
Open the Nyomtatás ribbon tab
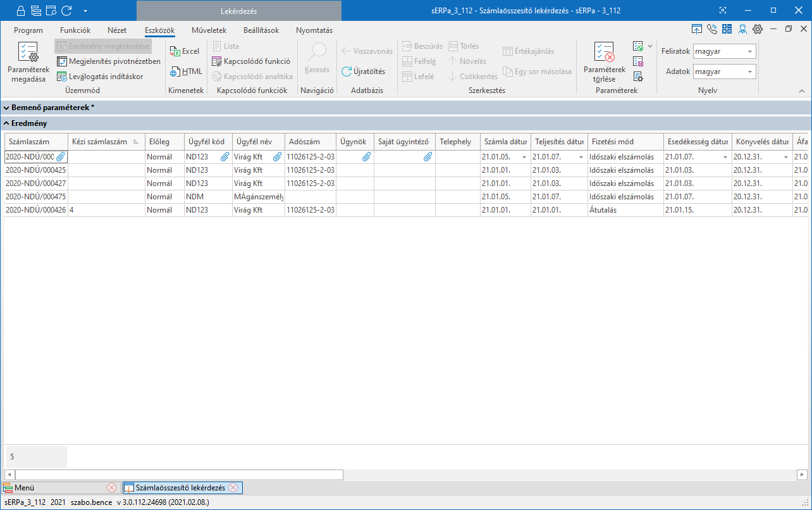point(314,30)
